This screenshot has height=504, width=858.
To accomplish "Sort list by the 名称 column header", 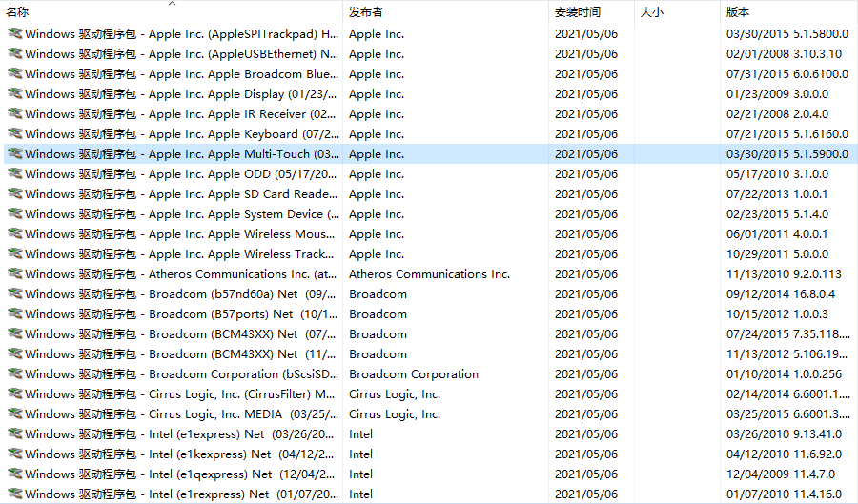I will pyautogui.click(x=17, y=12).
